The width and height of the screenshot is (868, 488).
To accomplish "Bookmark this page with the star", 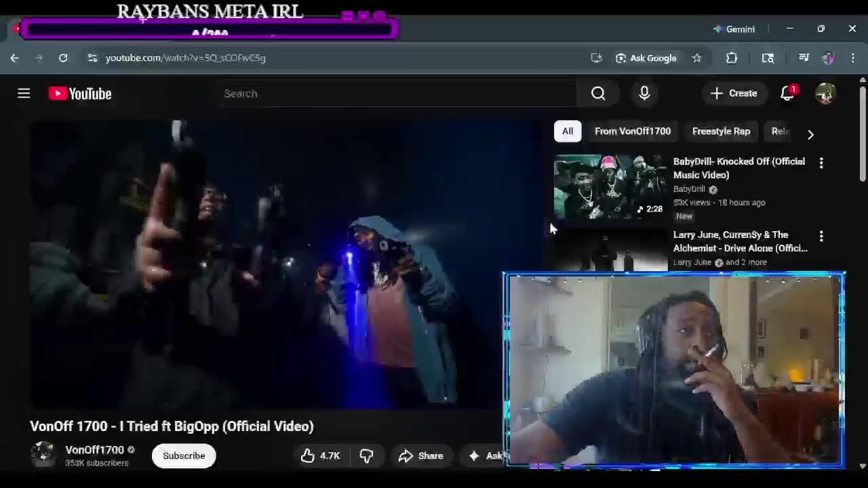I will click(696, 58).
